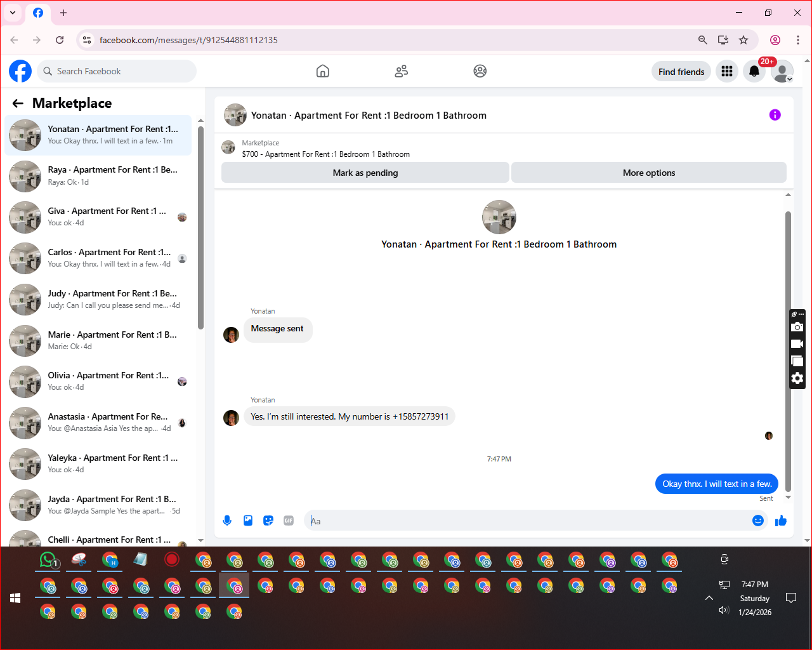Open the emoji picker in message box
The image size is (812, 650).
[758, 521]
